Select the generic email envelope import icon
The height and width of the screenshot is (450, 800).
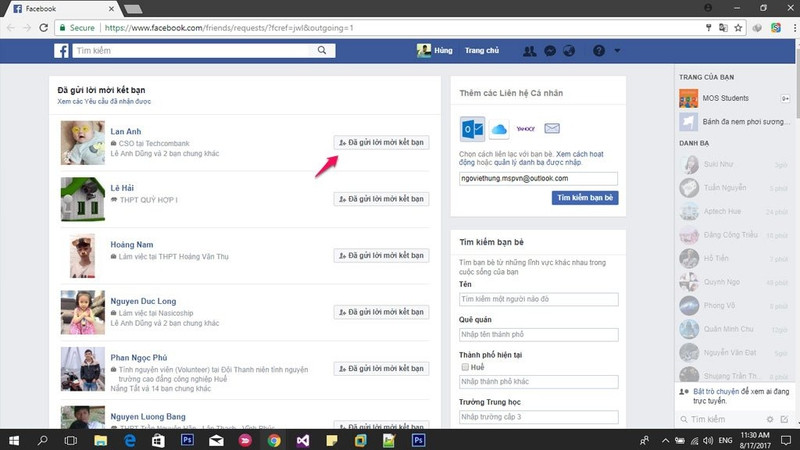[552, 128]
